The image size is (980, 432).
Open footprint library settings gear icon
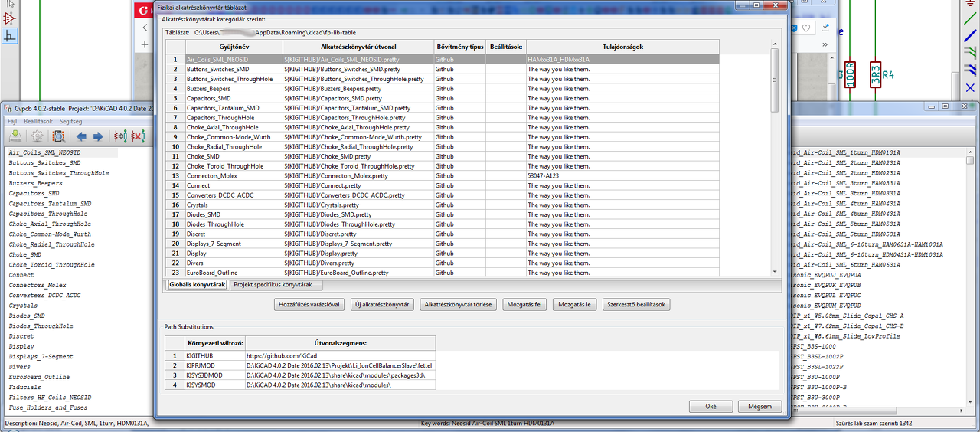(36, 136)
